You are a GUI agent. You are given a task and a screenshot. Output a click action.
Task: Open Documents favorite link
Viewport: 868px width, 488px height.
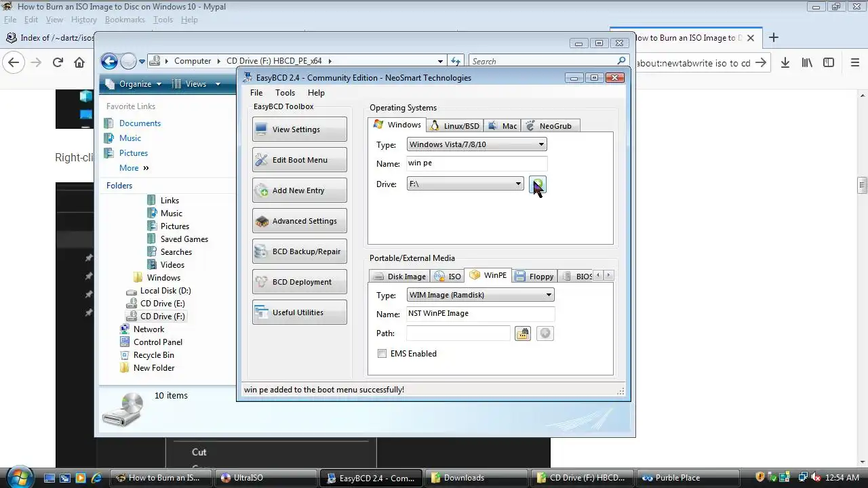coord(140,123)
